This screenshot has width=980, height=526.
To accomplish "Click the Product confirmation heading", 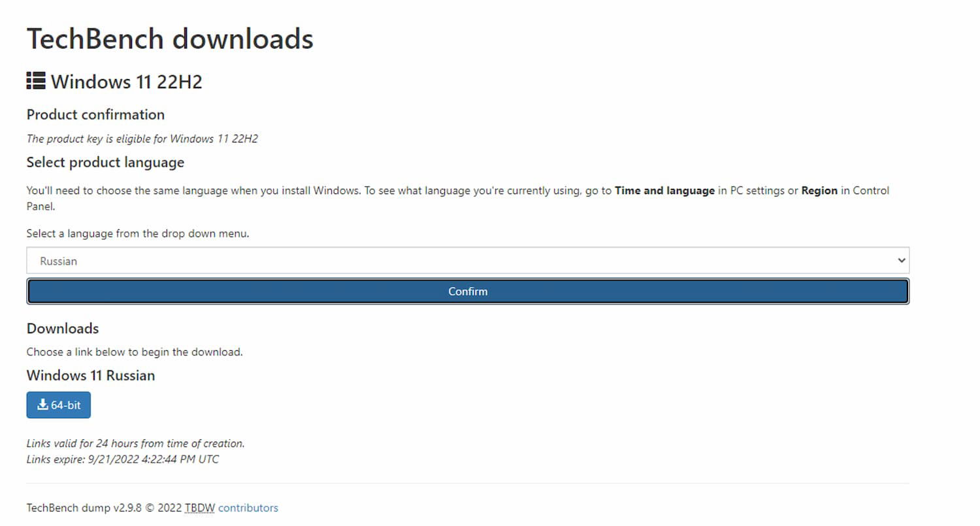I will point(95,115).
